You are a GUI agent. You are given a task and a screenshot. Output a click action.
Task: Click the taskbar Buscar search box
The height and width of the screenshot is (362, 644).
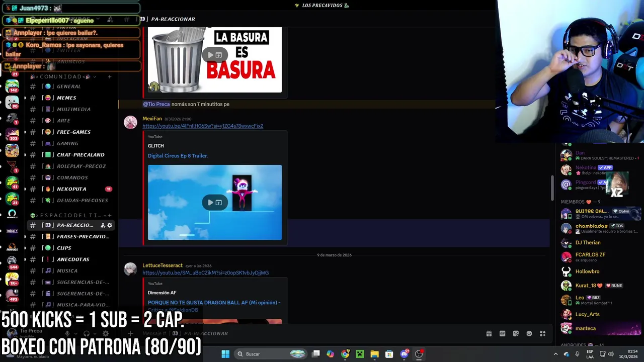pos(271,354)
